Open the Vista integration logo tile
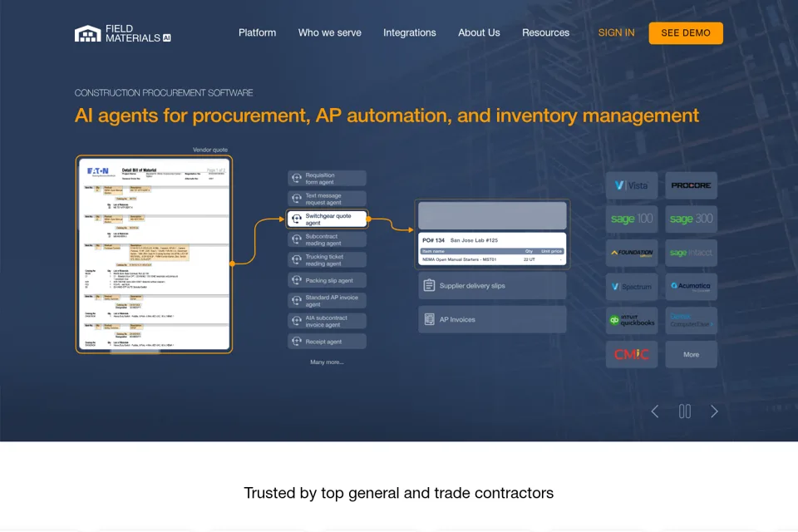The height and width of the screenshot is (532, 798). (x=632, y=185)
